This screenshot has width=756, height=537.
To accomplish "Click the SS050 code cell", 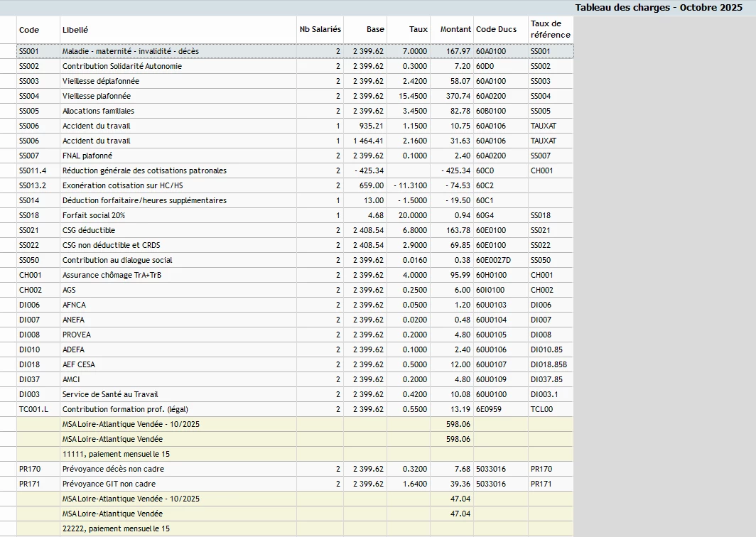I will pos(29,260).
